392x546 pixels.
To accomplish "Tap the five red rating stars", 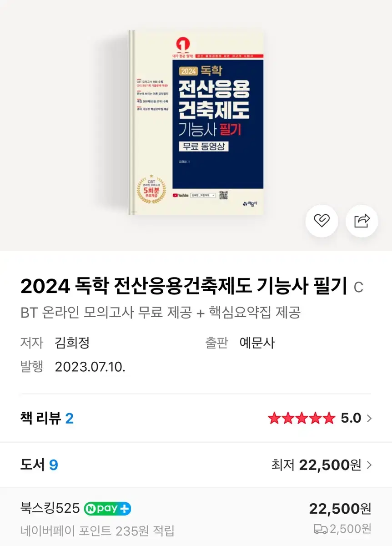I will pyautogui.click(x=301, y=418).
